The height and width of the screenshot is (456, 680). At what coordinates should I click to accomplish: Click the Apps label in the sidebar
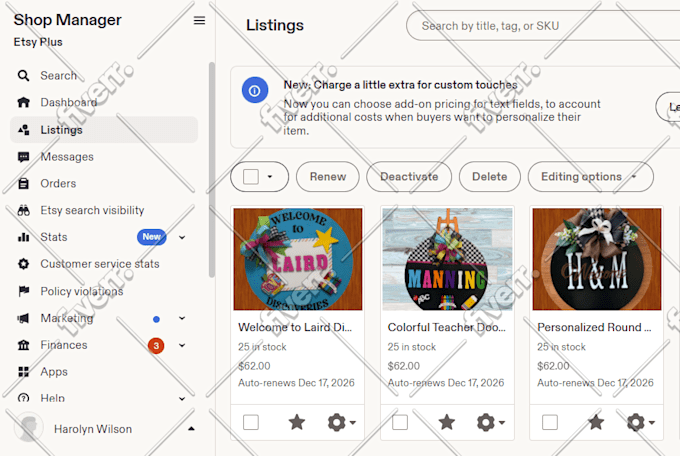(x=54, y=372)
